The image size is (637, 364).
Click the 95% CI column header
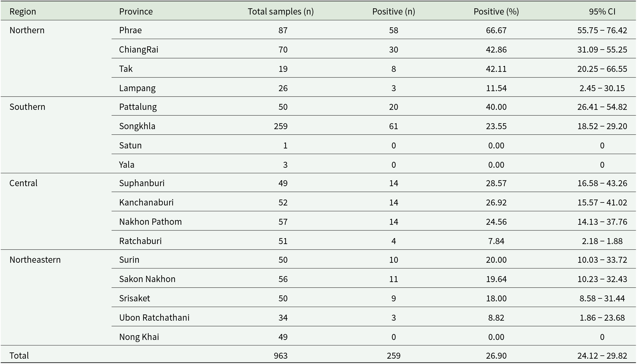pos(602,12)
